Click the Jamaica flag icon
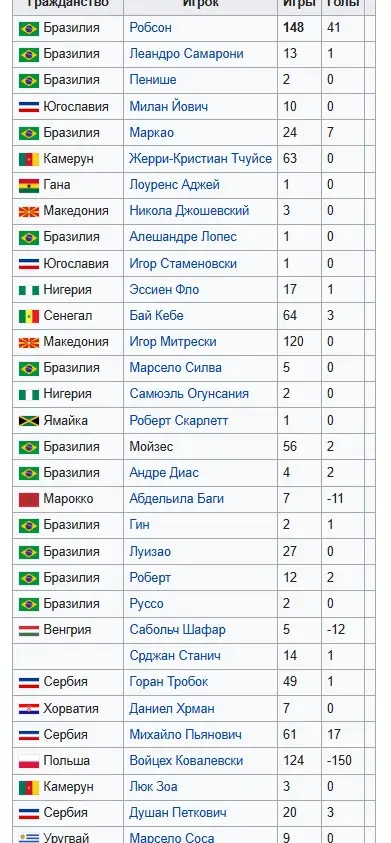The width and height of the screenshot is (391, 843). pos(29,421)
